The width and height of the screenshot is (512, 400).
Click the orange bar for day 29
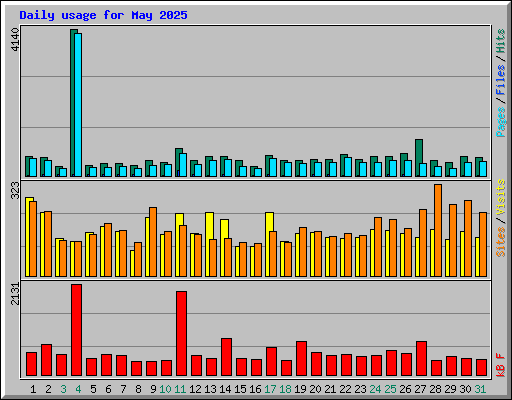(453, 240)
